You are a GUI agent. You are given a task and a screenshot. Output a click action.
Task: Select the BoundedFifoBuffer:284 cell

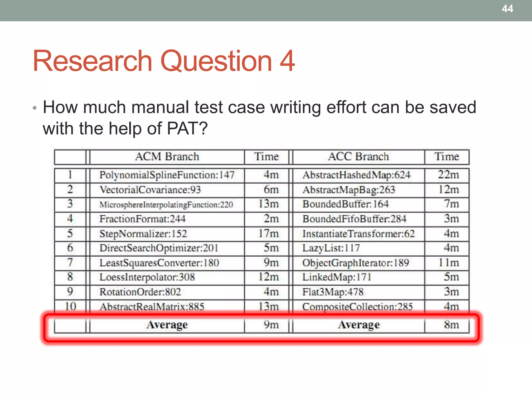click(354, 219)
